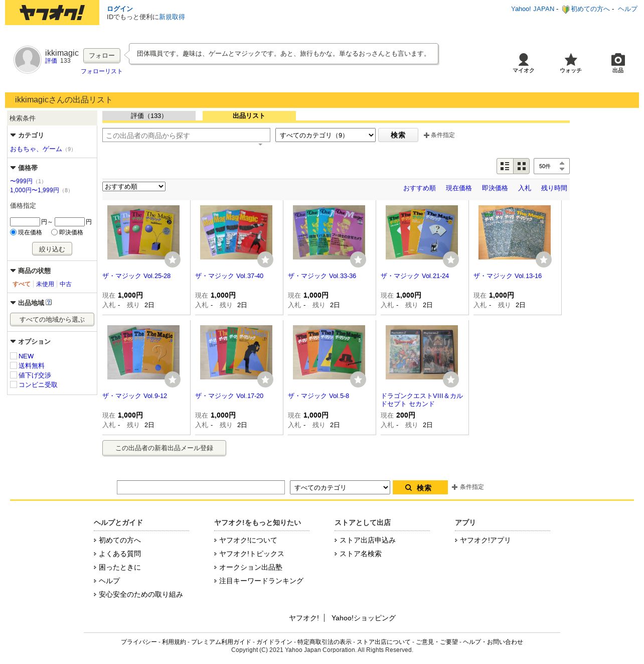Screen dimensions: 644x664
Task: Add ザ・マジック Vol.21-24 to watchlist
Action: (x=451, y=259)
